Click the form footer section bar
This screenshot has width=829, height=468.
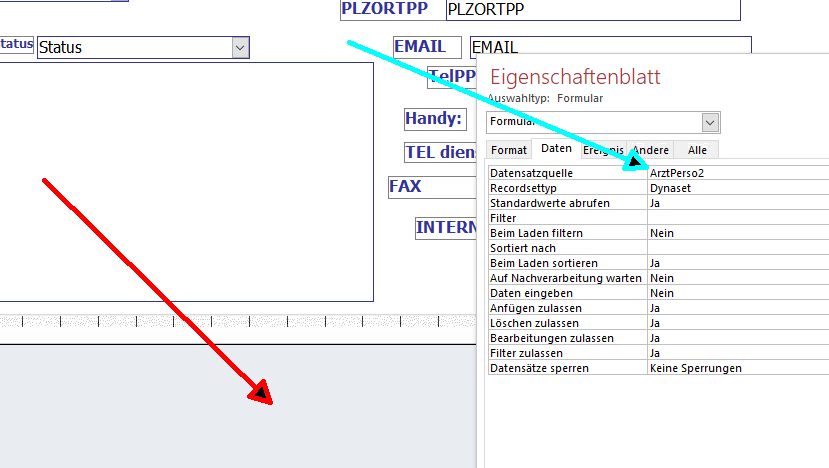click(x=238, y=321)
